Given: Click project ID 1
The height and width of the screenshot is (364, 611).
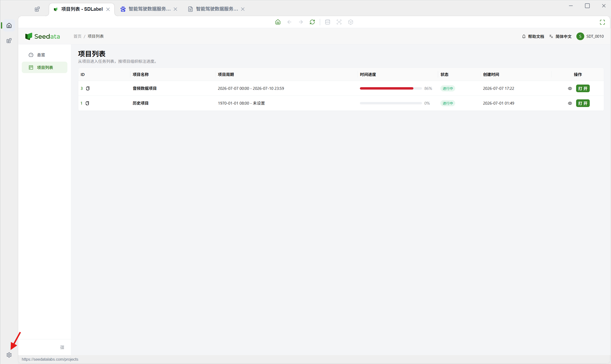Looking at the screenshot, I should (81, 103).
